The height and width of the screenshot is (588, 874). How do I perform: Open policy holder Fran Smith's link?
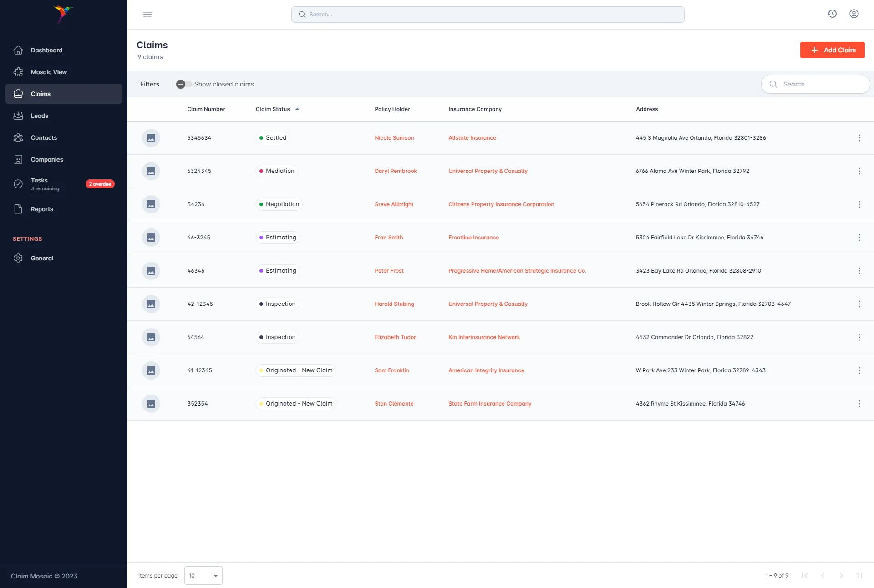tap(389, 237)
